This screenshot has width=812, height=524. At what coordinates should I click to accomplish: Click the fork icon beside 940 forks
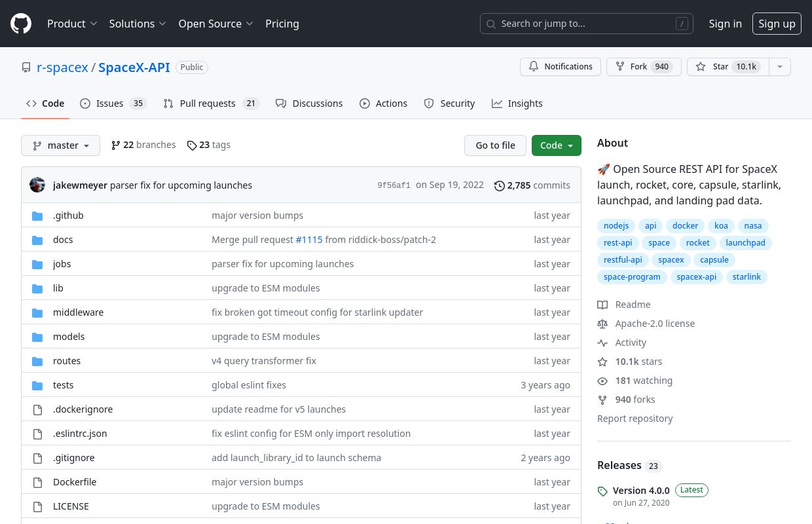(x=602, y=400)
